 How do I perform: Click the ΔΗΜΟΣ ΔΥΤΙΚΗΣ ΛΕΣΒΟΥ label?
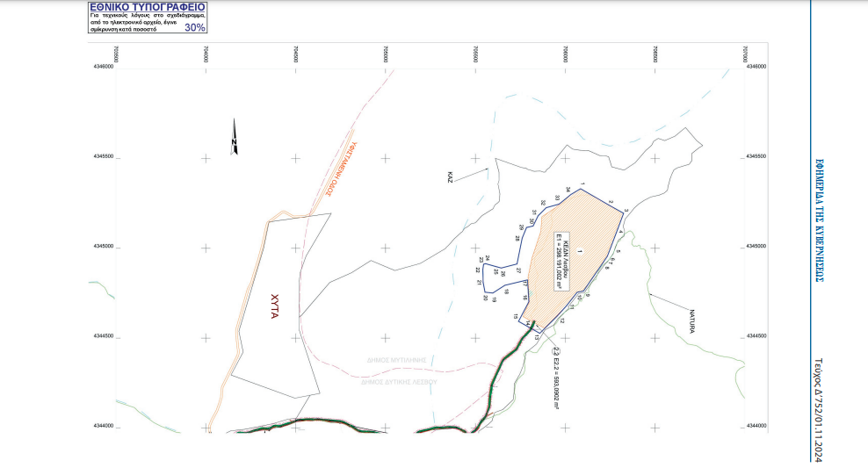pos(398,382)
